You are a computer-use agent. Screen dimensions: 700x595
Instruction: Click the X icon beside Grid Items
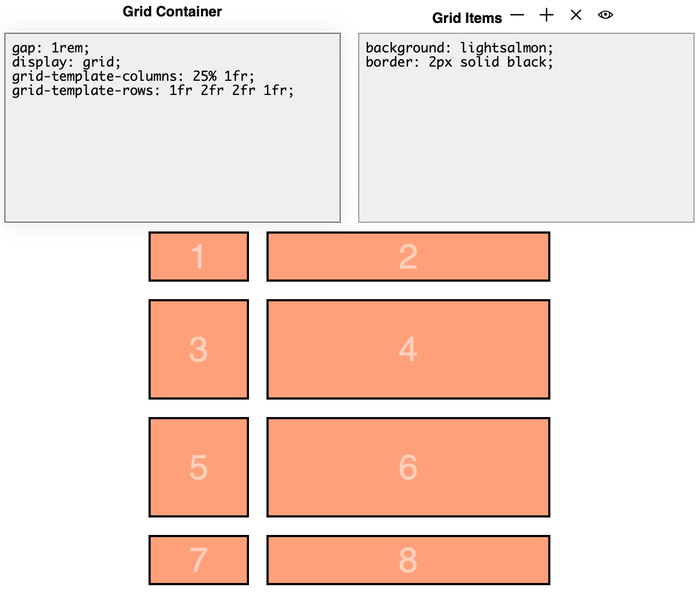(x=576, y=15)
